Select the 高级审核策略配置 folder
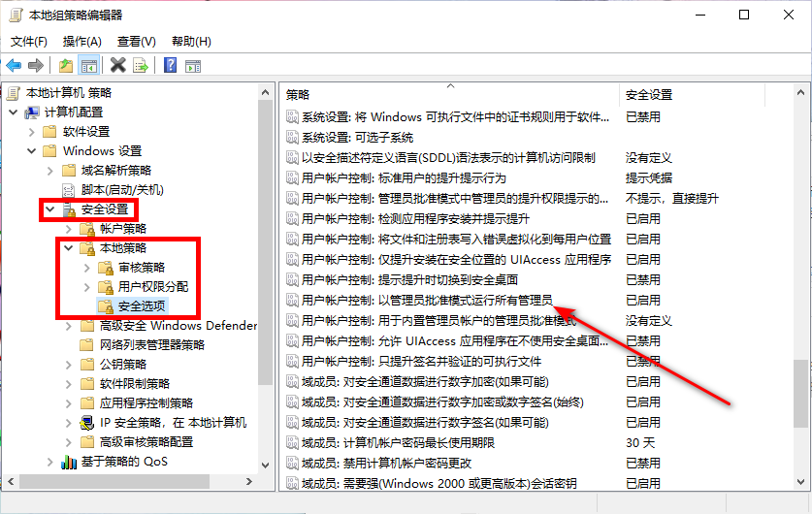Viewport: 812px width, 514px height. coord(146,442)
